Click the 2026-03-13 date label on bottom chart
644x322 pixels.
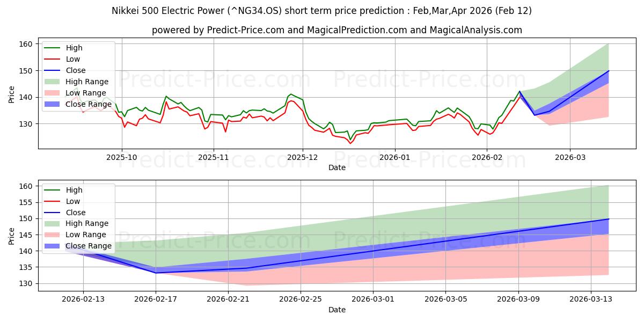tap(591, 300)
